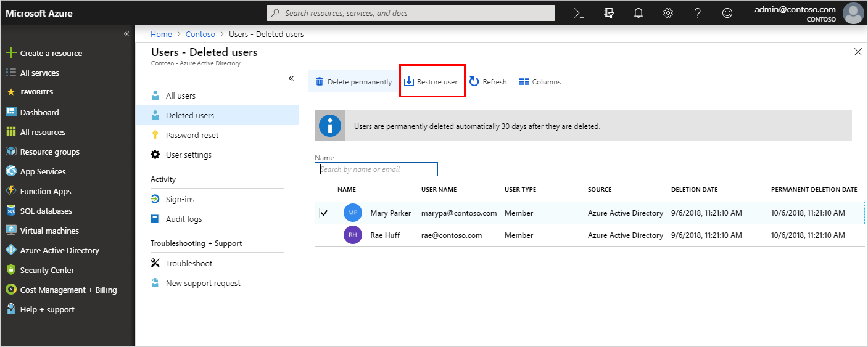Close the Users blade with X
Viewport: 868px width, 347px height.
[x=858, y=52]
